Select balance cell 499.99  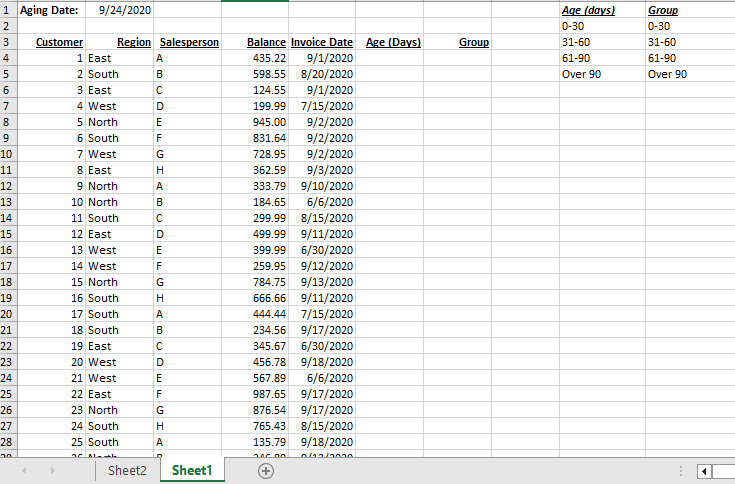coord(255,234)
